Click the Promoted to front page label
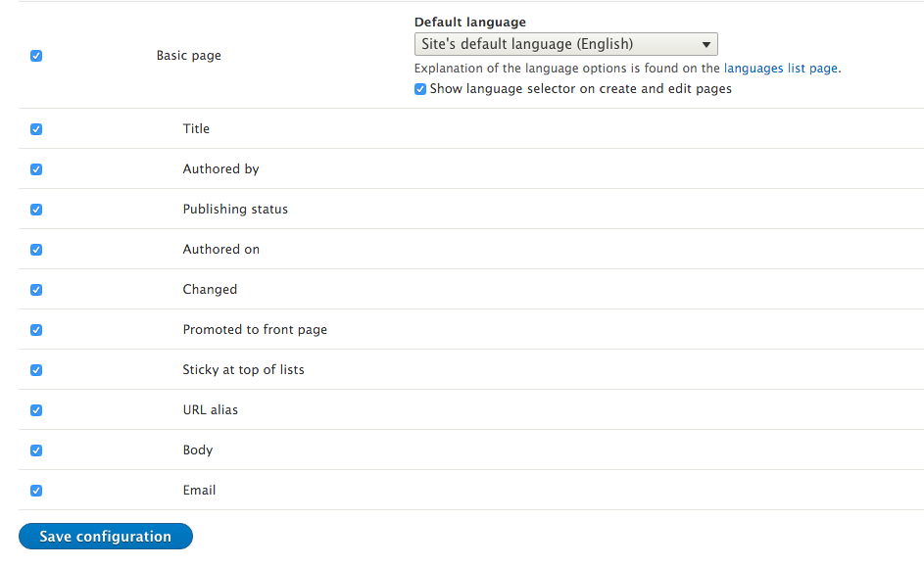Viewport: 924px width, 568px height. tap(255, 329)
